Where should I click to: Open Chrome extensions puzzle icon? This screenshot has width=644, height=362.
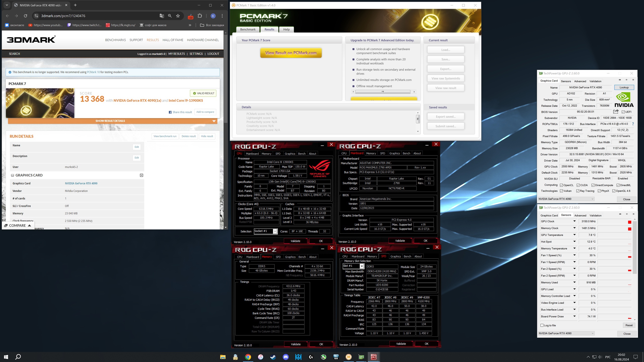(200, 16)
